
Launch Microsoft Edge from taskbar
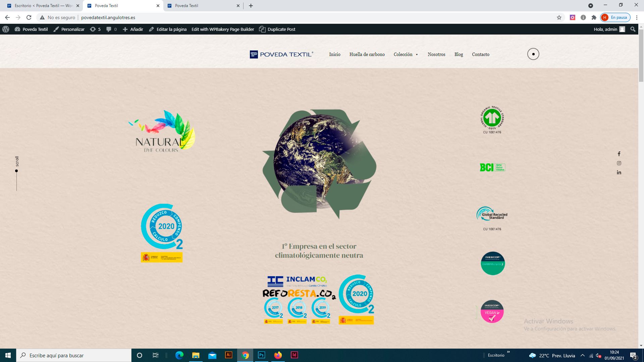(x=179, y=355)
